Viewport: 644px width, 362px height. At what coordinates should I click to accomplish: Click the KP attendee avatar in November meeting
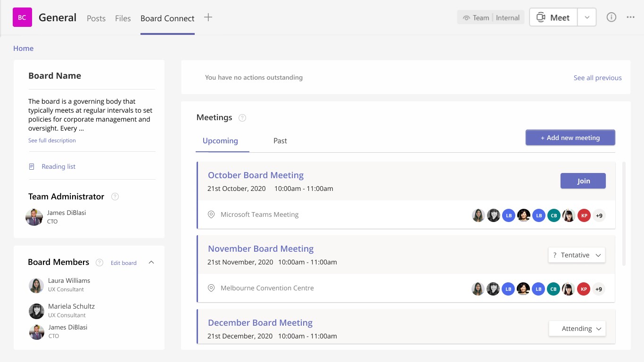(584, 289)
